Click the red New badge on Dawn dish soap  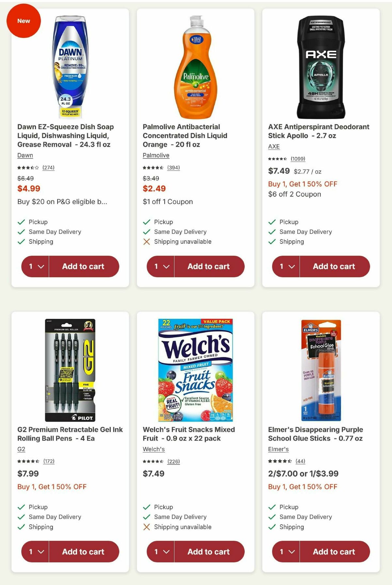(x=24, y=21)
